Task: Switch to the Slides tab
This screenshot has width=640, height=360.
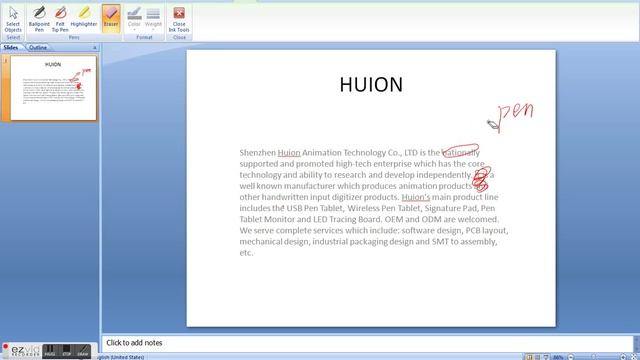Action: (11, 47)
